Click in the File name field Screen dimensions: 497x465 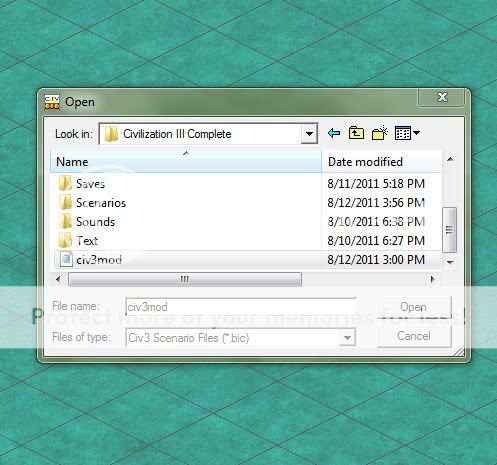click(x=241, y=307)
